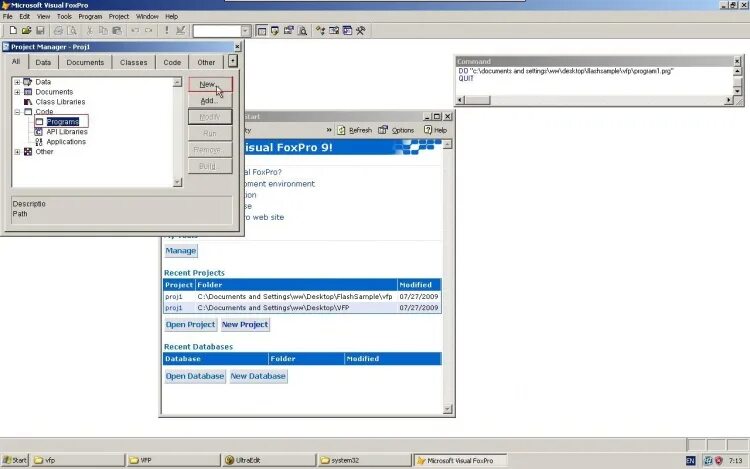The height and width of the screenshot is (469, 750).
Task: Open the Project menu
Action: tap(119, 16)
